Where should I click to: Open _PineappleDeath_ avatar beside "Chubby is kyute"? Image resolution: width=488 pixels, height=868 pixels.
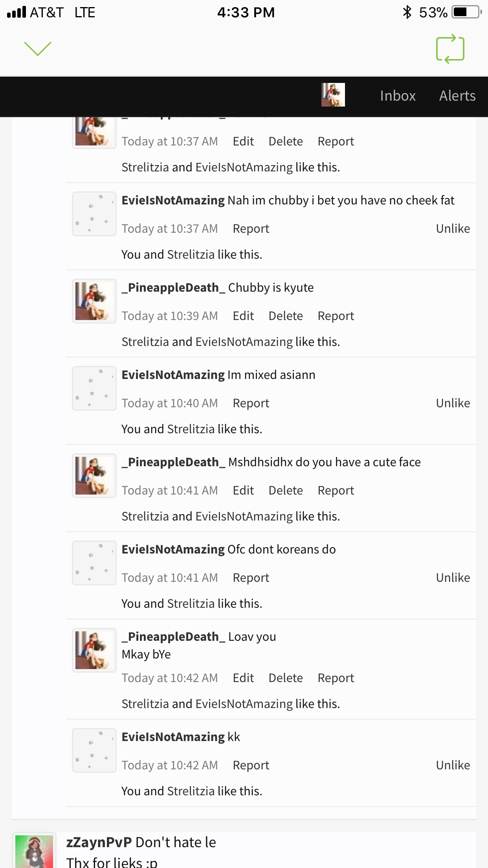(94, 301)
